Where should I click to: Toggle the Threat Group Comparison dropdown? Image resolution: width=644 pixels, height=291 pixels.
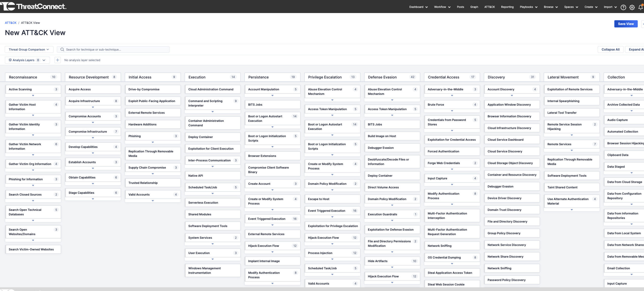(x=29, y=49)
